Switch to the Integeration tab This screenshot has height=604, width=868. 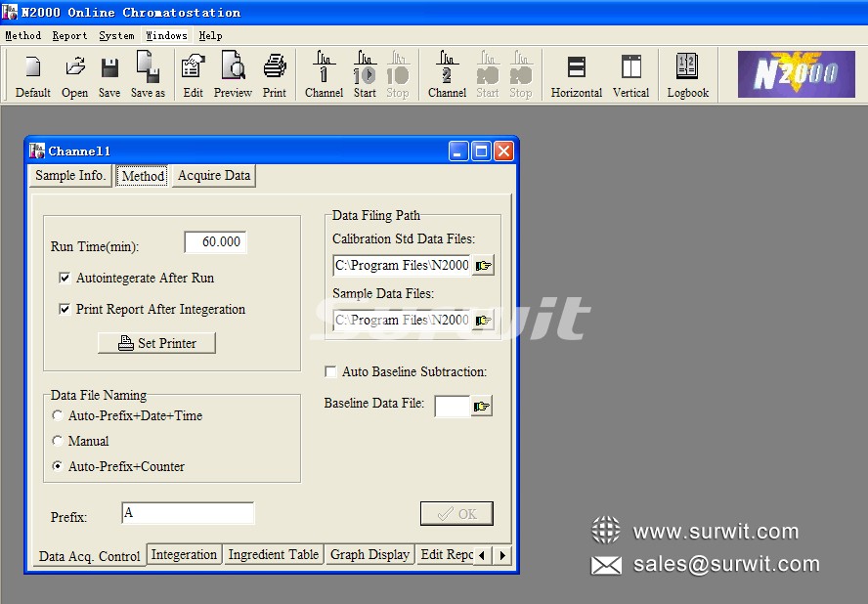184,554
